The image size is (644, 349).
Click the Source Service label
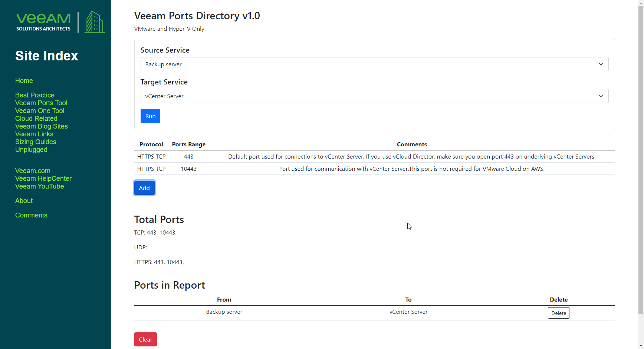point(165,50)
